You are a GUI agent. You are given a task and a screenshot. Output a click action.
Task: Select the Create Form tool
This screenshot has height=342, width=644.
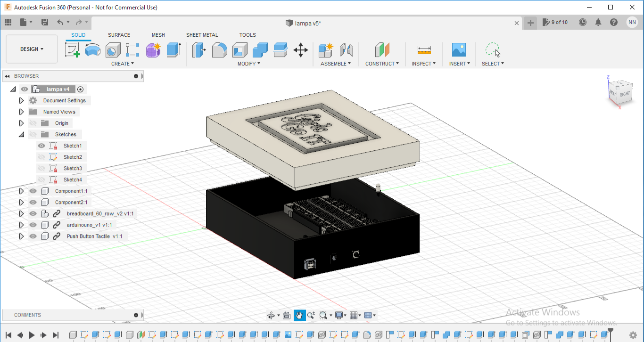[x=153, y=49]
